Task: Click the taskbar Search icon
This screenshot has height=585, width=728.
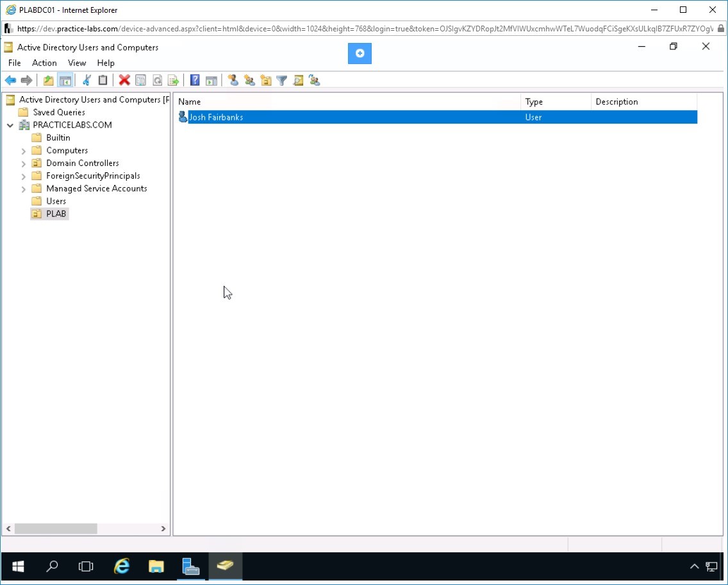Action: (52, 566)
